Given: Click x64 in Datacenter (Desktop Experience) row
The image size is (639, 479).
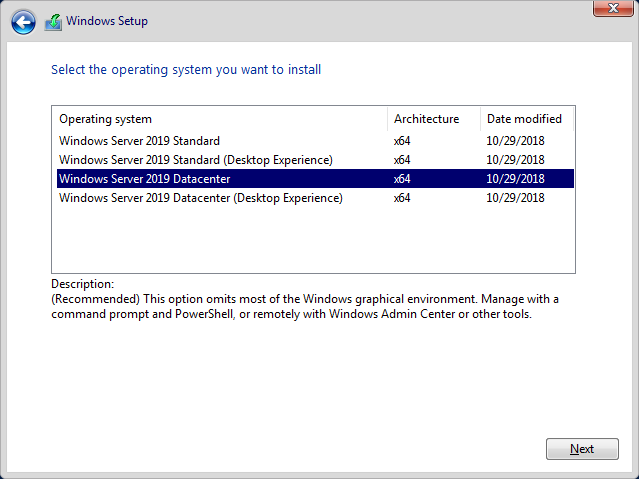Looking at the screenshot, I should click(402, 198).
